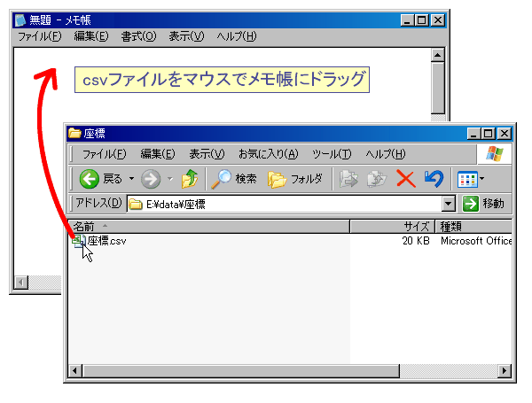Click Explorer horizontal scrollbar left arrow
The image size is (532, 403).
pos(74,371)
